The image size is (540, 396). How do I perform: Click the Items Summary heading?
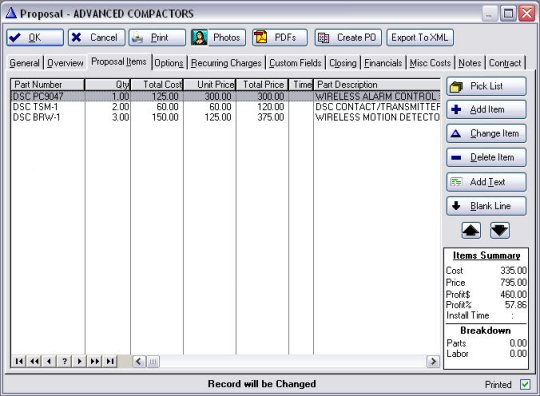pos(486,256)
